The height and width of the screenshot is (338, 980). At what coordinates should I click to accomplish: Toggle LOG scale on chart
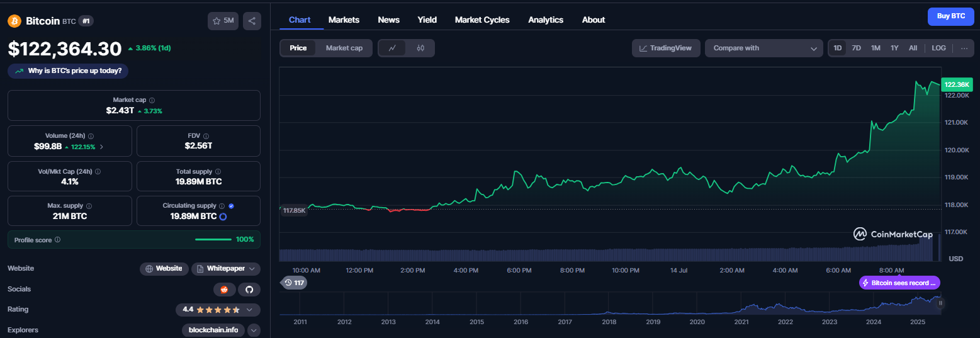[x=938, y=48]
